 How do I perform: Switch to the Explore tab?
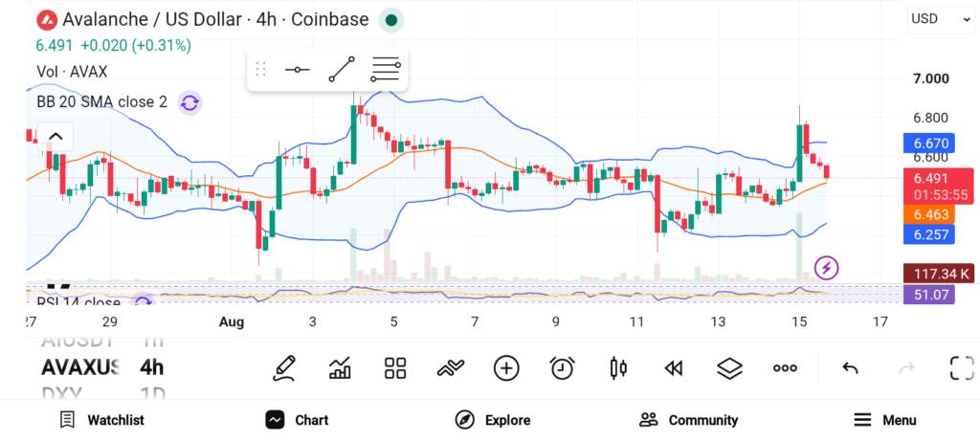(x=493, y=420)
